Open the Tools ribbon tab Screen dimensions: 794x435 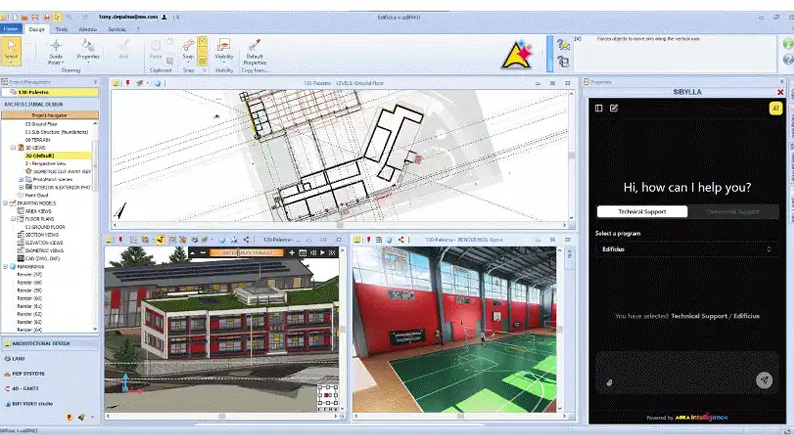click(62, 29)
